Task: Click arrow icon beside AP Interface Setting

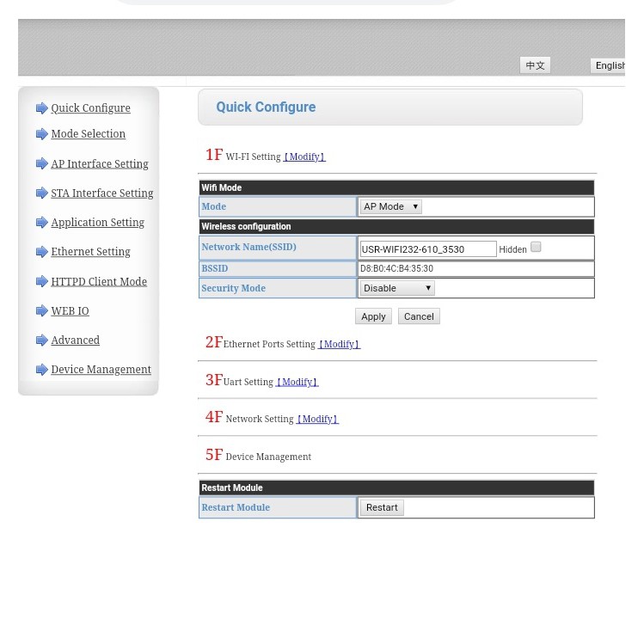Action: click(41, 164)
